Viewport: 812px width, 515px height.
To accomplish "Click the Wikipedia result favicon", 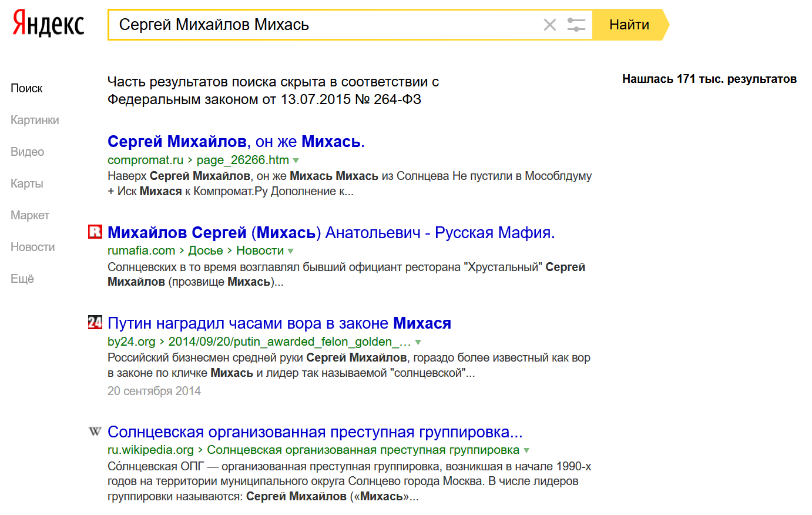I will click(x=95, y=432).
